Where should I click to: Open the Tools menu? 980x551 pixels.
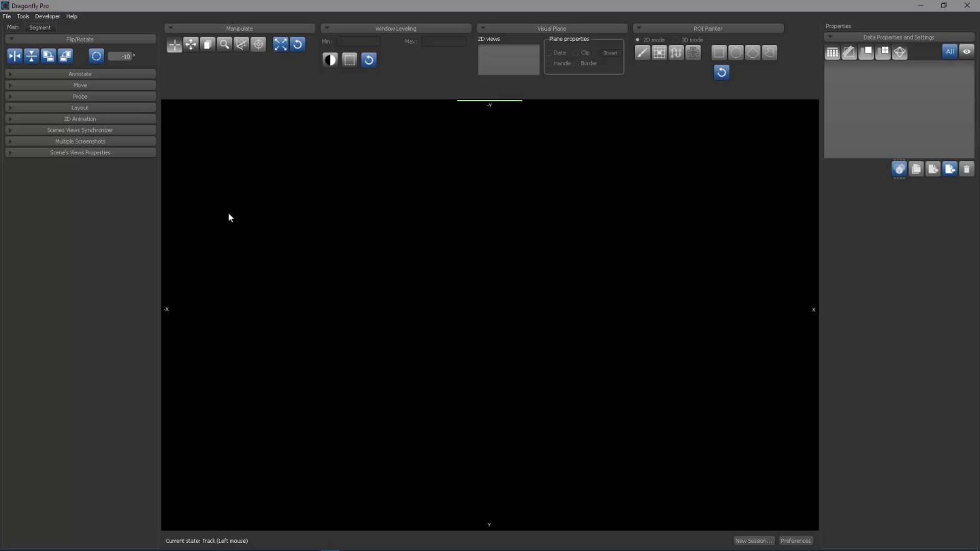(23, 16)
